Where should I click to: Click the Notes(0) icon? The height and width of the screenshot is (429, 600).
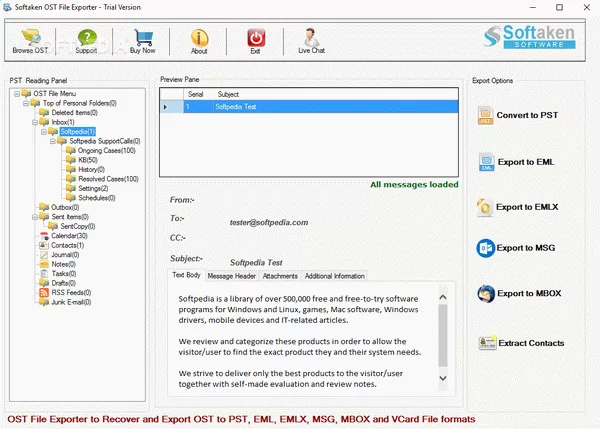coord(44,264)
